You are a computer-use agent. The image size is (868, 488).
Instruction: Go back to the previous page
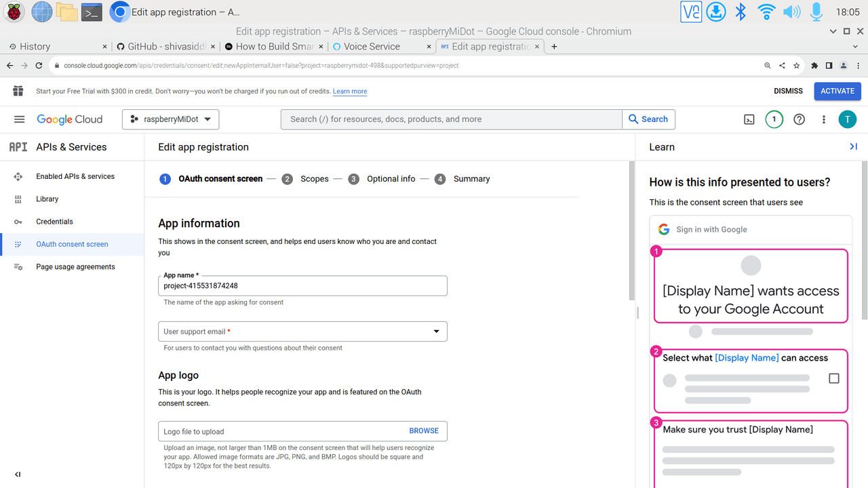pyautogui.click(x=9, y=66)
